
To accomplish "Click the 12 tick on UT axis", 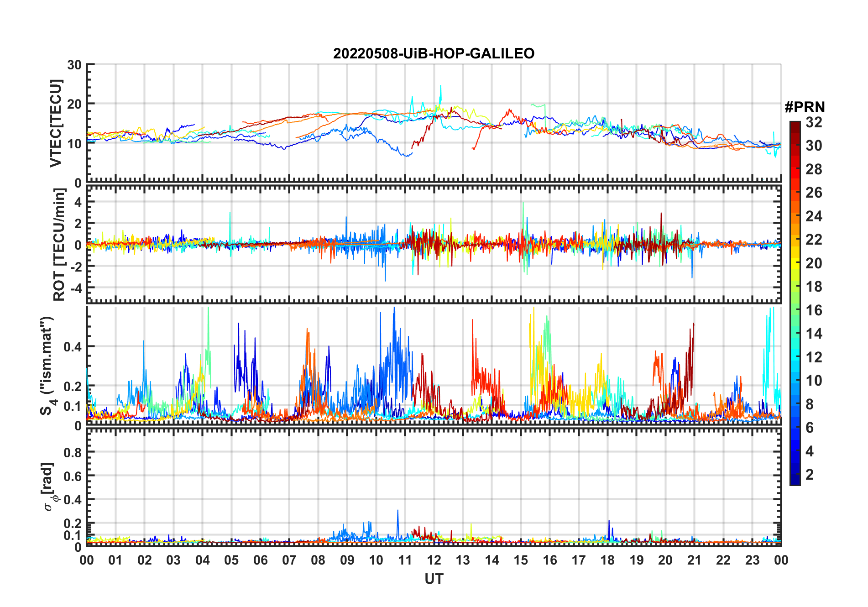I will tap(434, 560).
